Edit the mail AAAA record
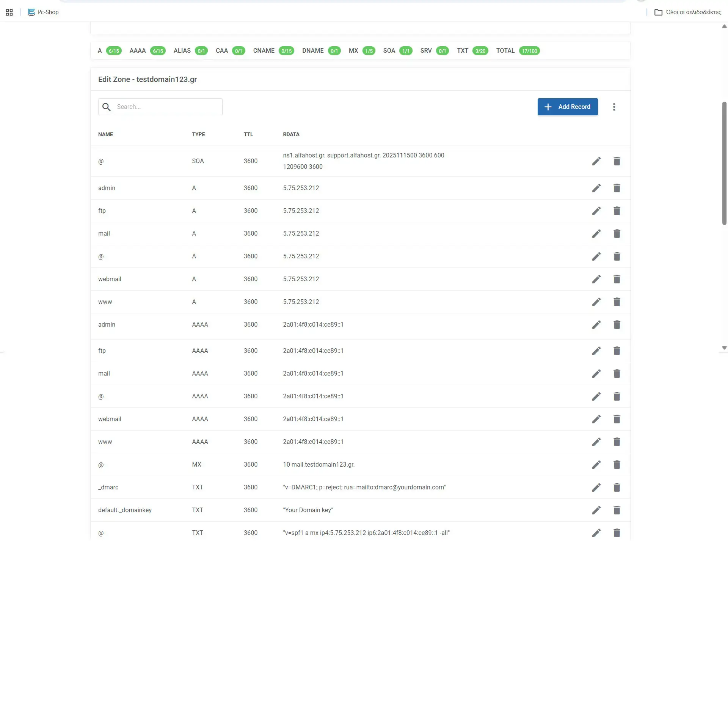 [x=596, y=373]
